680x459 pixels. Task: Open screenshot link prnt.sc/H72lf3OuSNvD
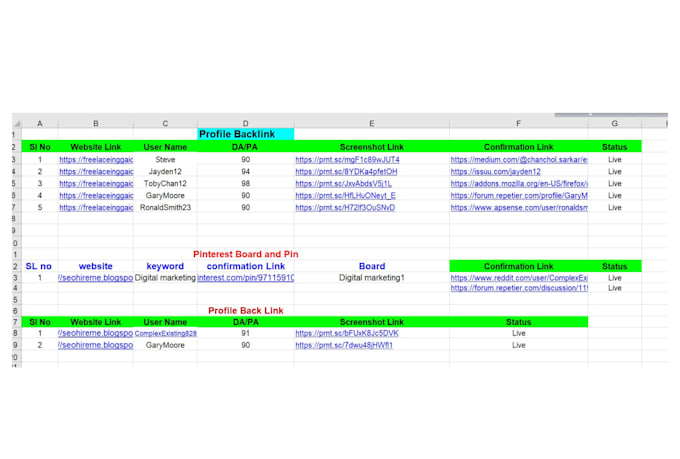point(345,207)
